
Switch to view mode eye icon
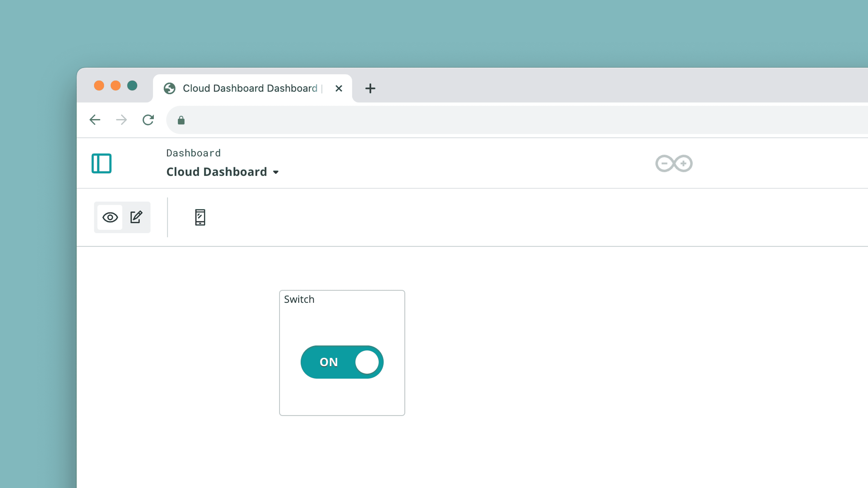pyautogui.click(x=110, y=217)
